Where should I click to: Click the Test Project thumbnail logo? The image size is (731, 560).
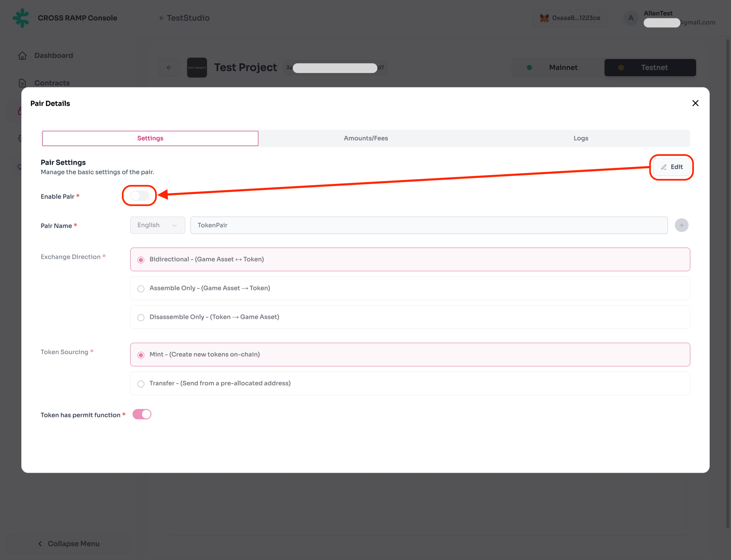(x=197, y=68)
